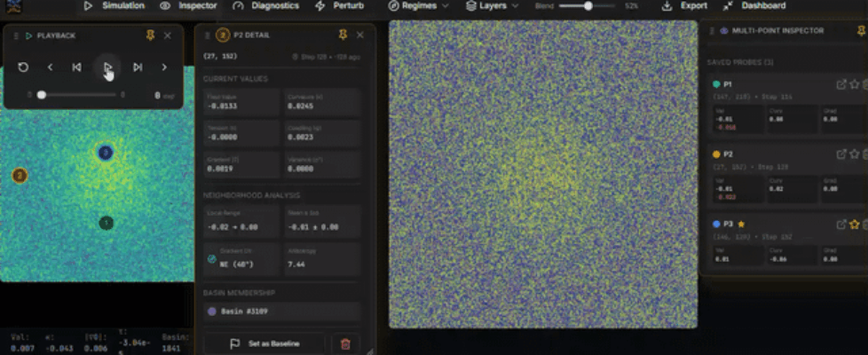Toggle the favorite star on probe P3
Screen dimensions: 868x355
[x=855, y=225]
